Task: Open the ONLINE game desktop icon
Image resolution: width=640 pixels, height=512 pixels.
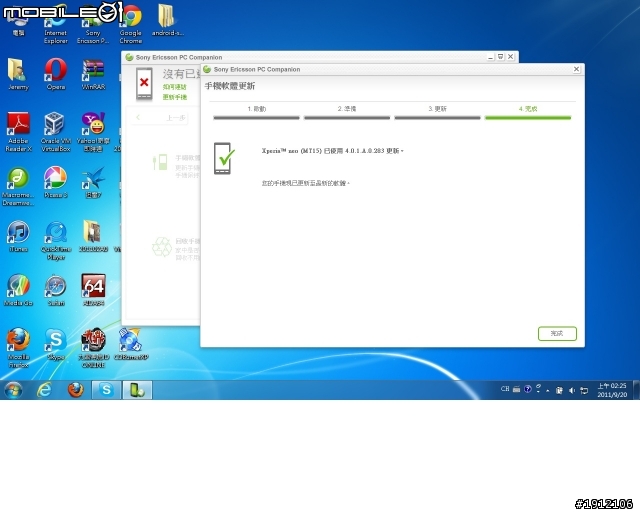Action: point(93,348)
